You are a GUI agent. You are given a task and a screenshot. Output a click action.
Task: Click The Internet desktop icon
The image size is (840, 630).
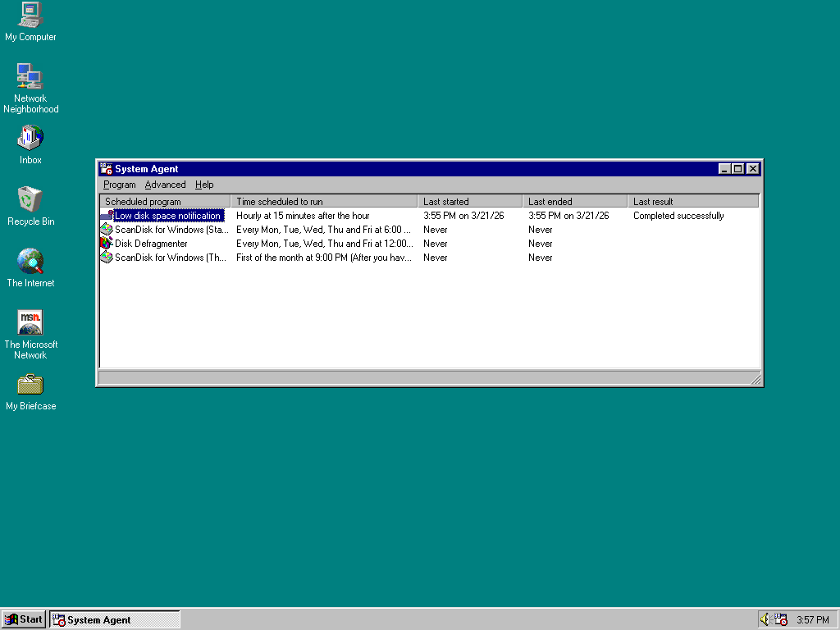tap(30, 261)
